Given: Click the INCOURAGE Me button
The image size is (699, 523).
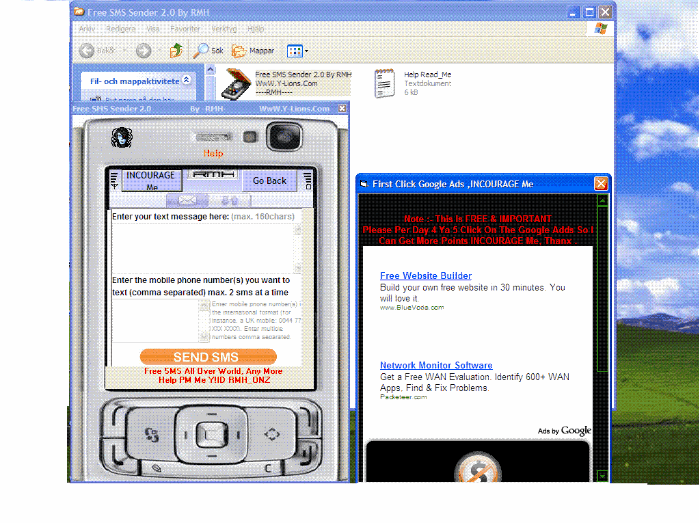Looking at the screenshot, I should pos(152,180).
